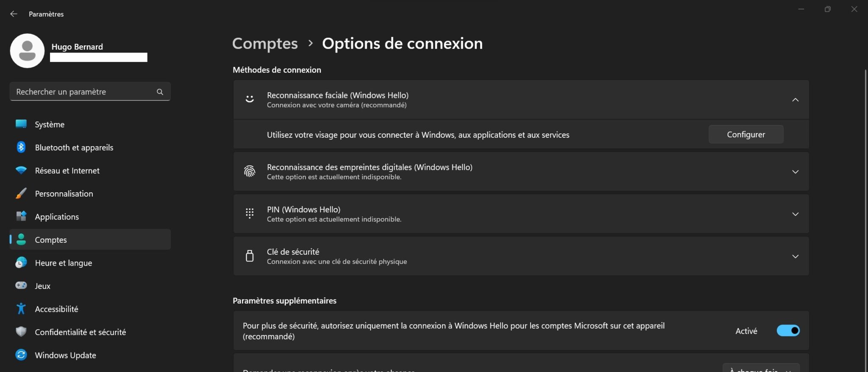The image size is (868, 372).
Task: Click the back arrow in Paramètres
Action: pos(14,14)
